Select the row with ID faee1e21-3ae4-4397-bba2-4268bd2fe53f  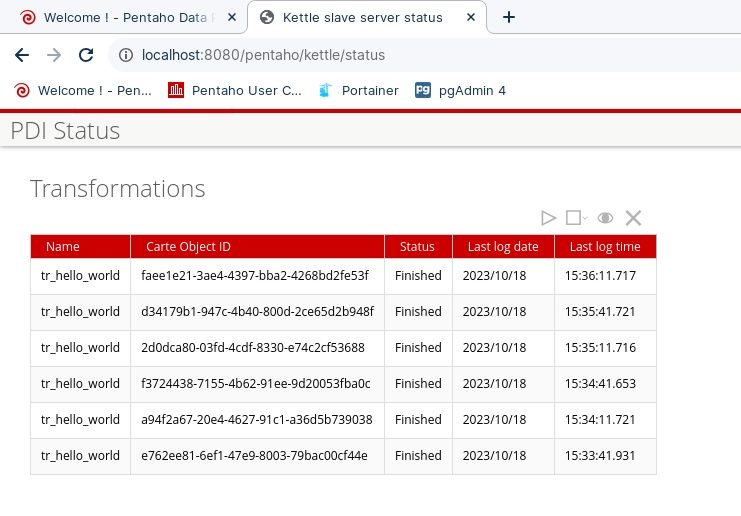[x=343, y=276]
